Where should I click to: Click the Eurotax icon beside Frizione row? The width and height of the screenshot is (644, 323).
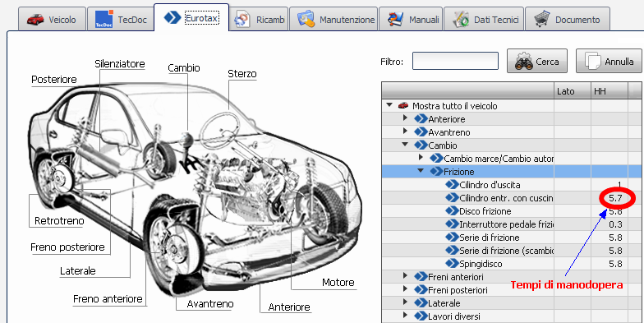point(437,172)
